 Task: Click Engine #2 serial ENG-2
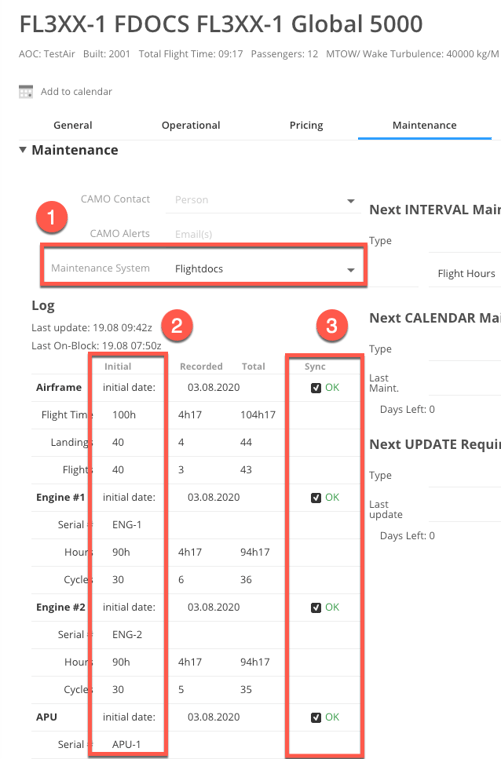coord(127,635)
